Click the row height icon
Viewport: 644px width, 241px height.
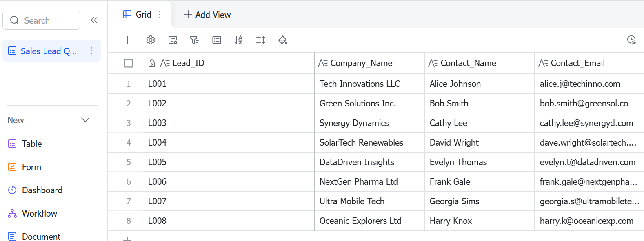261,40
